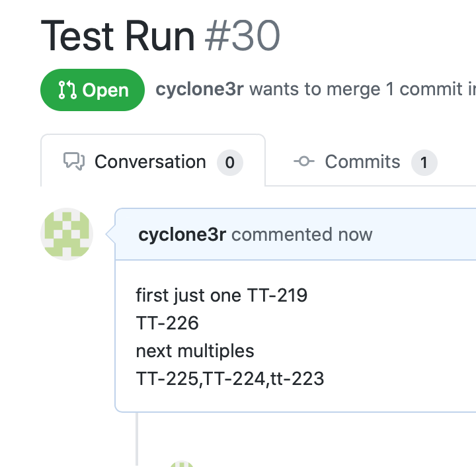Click the commit node icon on the Commits tab

pyautogui.click(x=303, y=161)
